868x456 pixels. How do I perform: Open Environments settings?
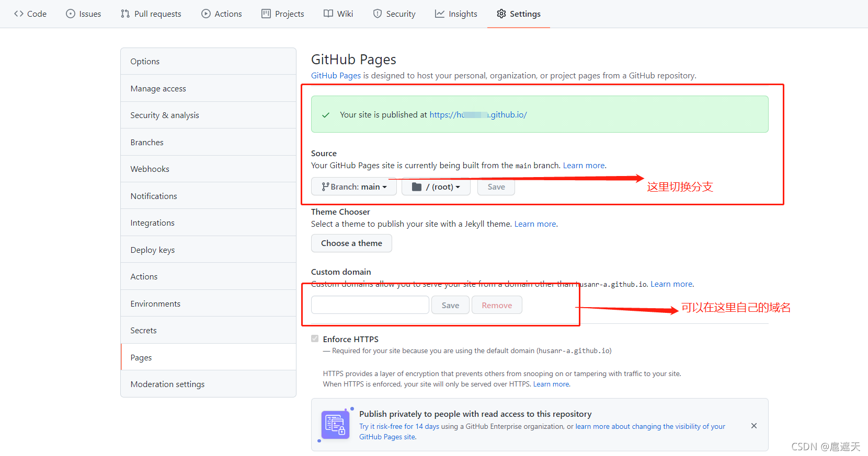pyautogui.click(x=208, y=303)
